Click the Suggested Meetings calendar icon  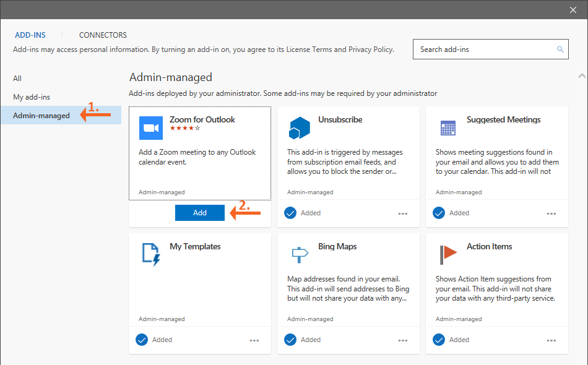pyautogui.click(x=447, y=127)
